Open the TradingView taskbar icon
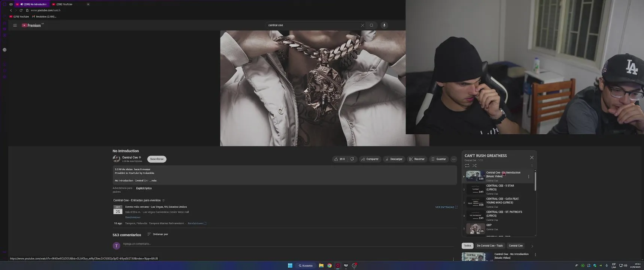This screenshot has height=270, width=644. point(346,265)
